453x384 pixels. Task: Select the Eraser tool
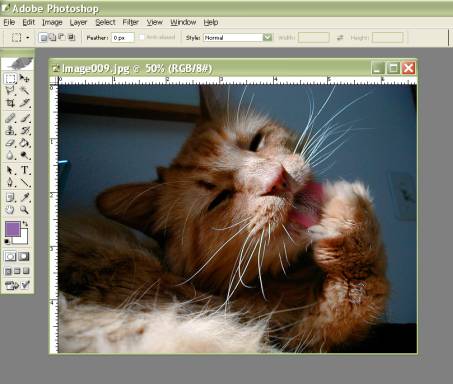pyautogui.click(x=10, y=143)
